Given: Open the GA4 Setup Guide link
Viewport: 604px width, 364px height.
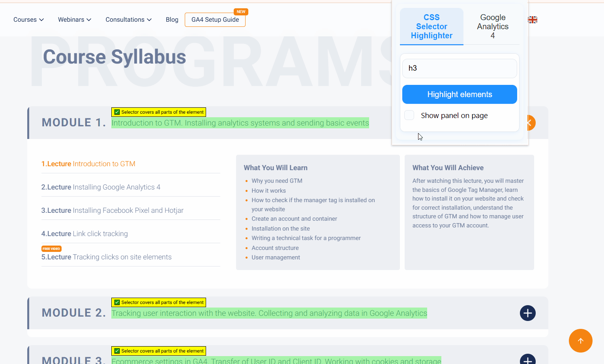Looking at the screenshot, I should 215,20.
